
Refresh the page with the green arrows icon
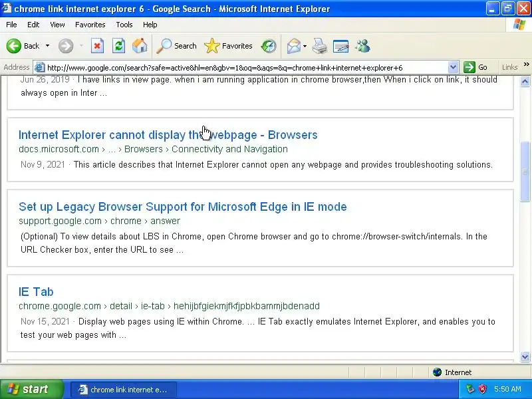click(x=119, y=46)
